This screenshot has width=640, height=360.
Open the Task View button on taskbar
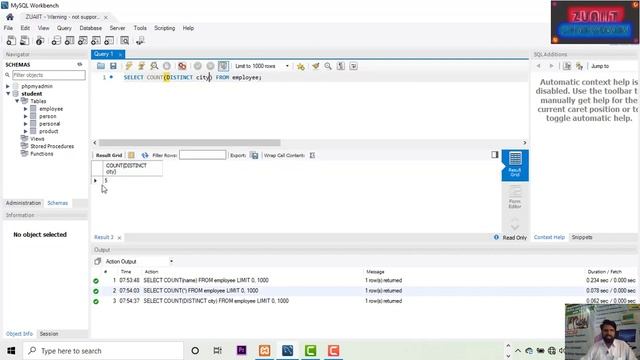click(x=217, y=351)
